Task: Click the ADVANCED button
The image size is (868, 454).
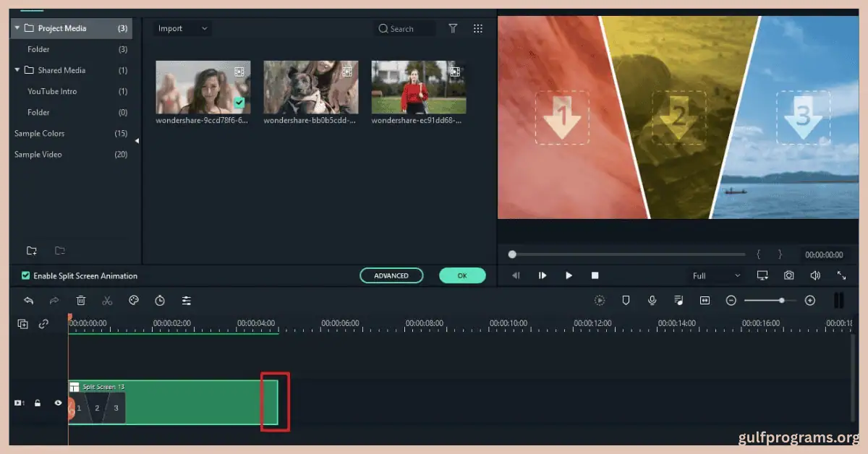Action: (x=391, y=275)
